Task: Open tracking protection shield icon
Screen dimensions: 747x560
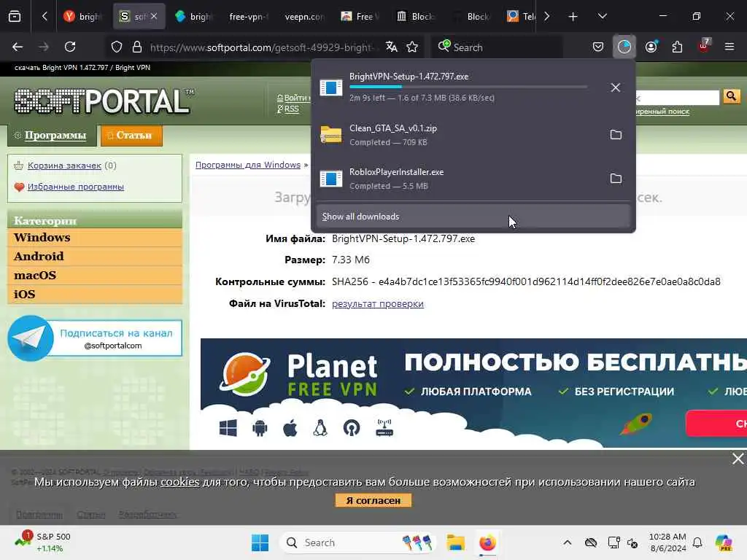Action: (x=117, y=47)
